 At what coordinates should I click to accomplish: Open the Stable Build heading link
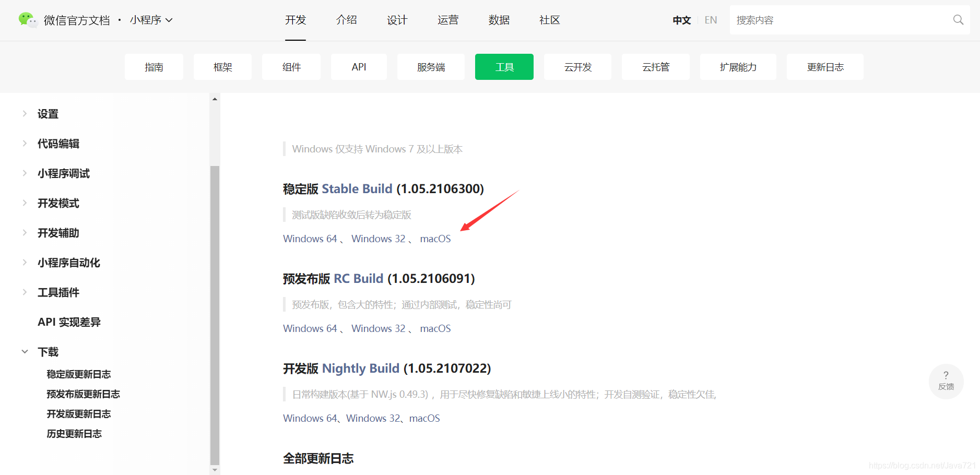[357, 188]
